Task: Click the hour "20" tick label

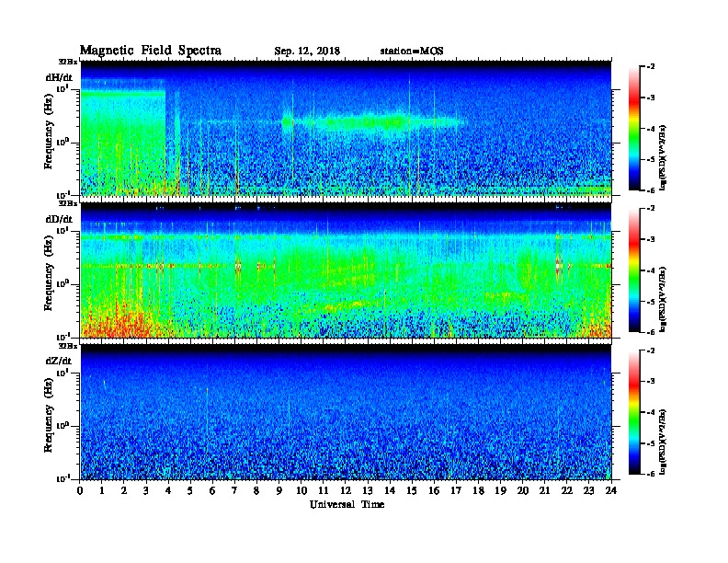Action: (523, 490)
